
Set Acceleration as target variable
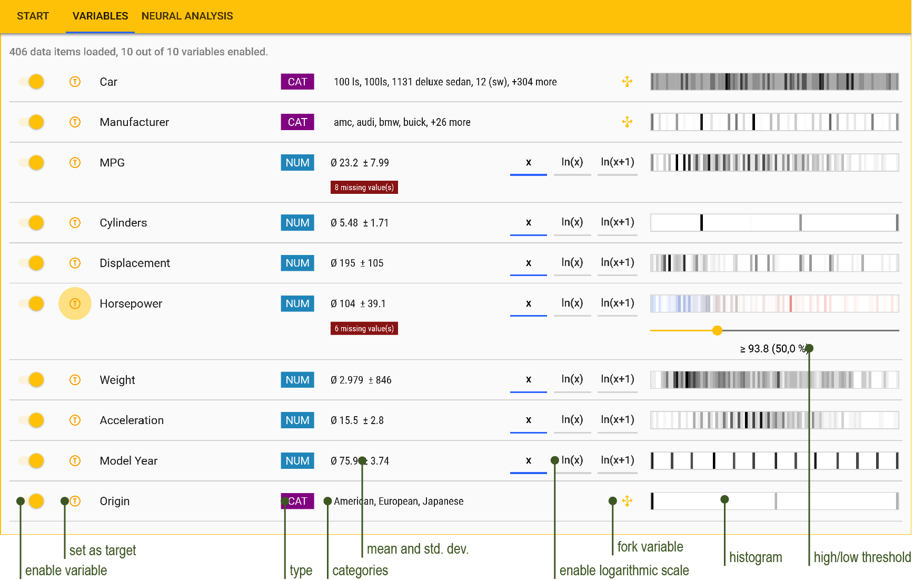pyautogui.click(x=75, y=420)
